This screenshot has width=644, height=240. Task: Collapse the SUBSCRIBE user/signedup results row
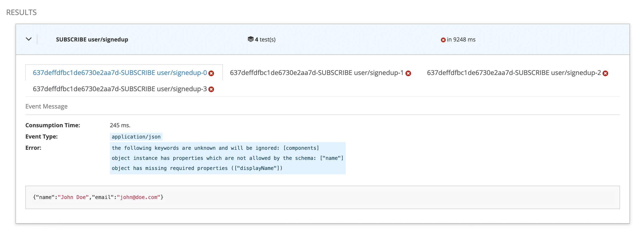(28, 39)
